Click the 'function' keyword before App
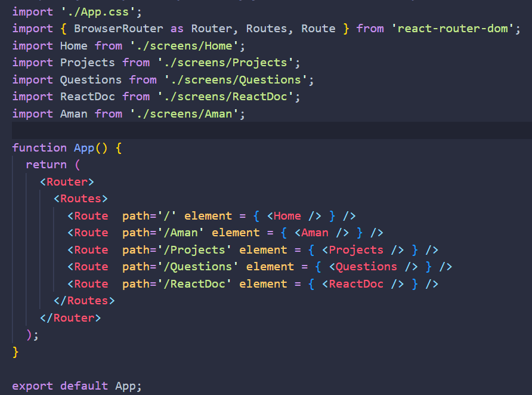 tap(39, 148)
